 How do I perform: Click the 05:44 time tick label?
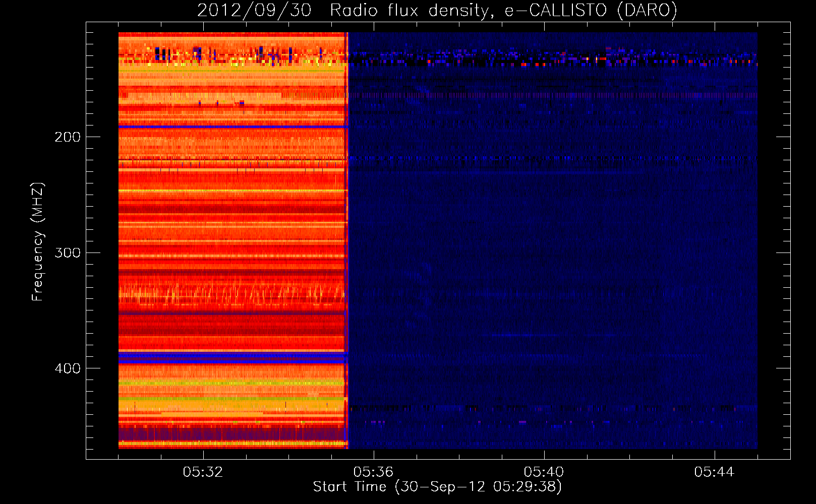point(715,472)
